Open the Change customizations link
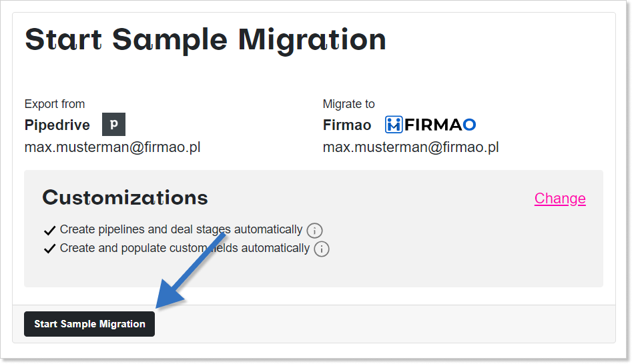This screenshot has height=364, width=632. [560, 198]
